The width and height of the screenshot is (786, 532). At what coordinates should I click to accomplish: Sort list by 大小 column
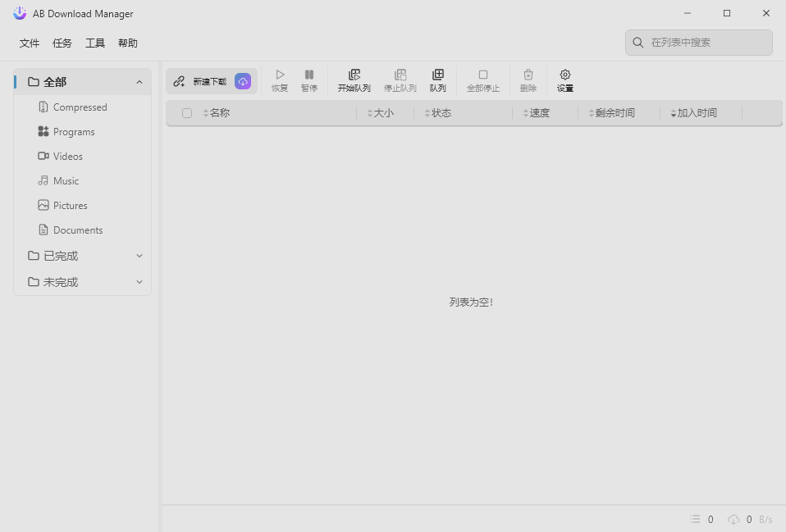coord(381,113)
